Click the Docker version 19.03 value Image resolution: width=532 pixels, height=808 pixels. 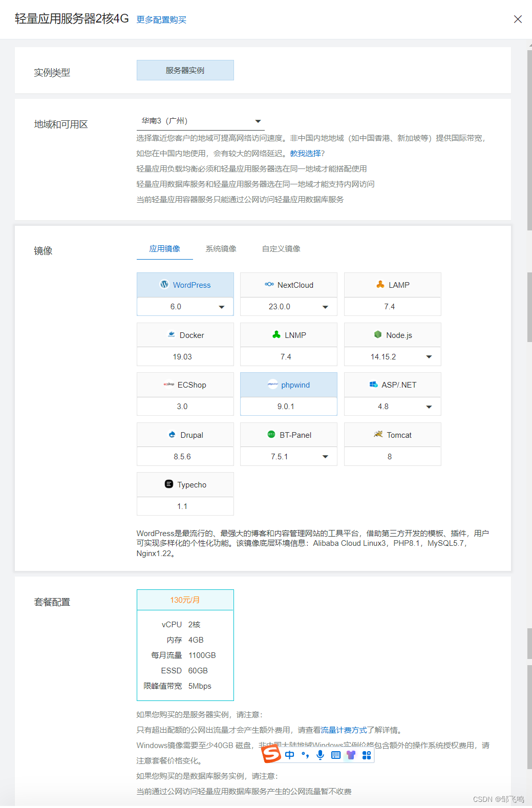point(182,357)
